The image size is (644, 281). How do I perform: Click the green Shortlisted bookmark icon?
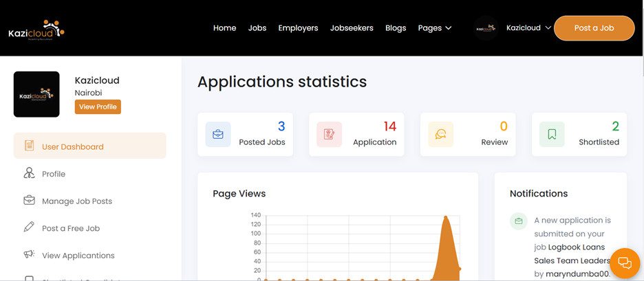[552, 134]
